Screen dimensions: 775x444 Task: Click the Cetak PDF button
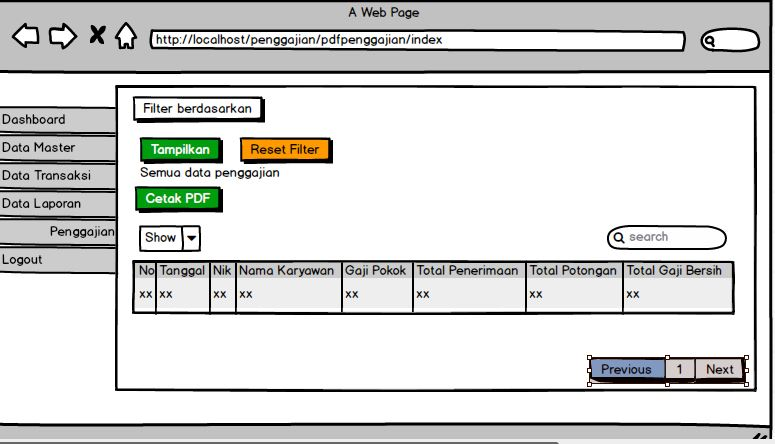[178, 199]
